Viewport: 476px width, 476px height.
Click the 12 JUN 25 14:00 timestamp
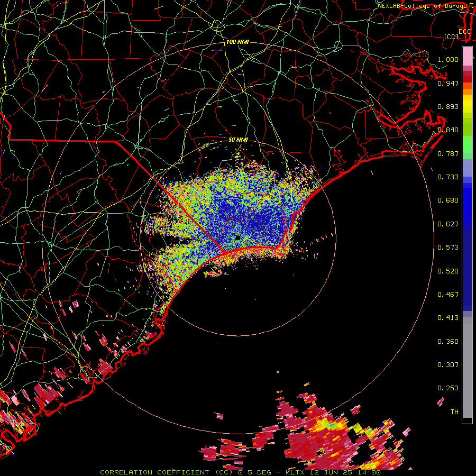pyautogui.click(x=345, y=472)
